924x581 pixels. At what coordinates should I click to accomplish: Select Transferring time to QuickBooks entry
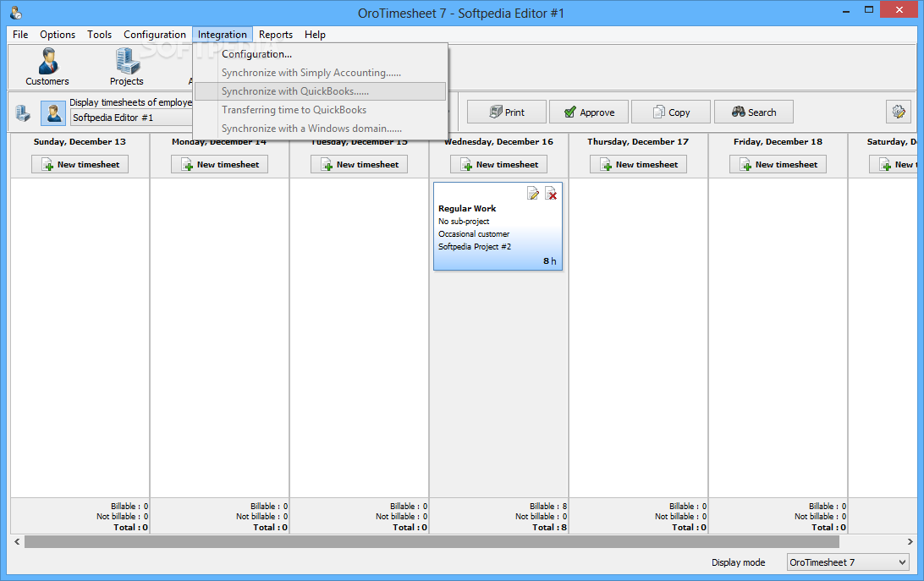pos(320,110)
